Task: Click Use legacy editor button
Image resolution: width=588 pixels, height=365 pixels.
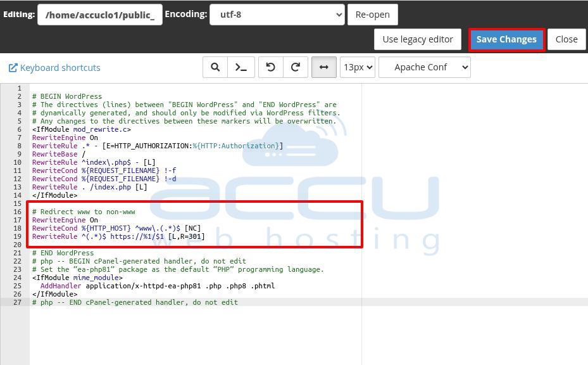Action: point(418,39)
